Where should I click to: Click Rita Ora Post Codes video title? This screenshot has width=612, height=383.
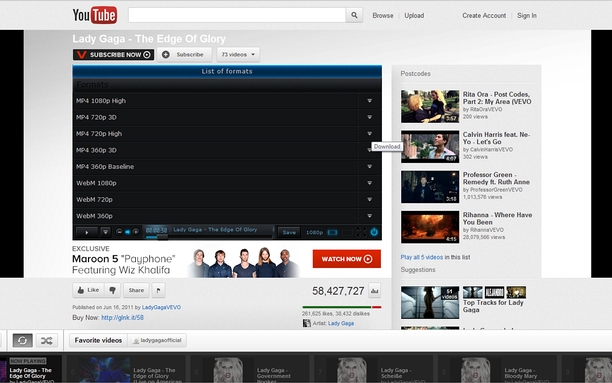497,98
